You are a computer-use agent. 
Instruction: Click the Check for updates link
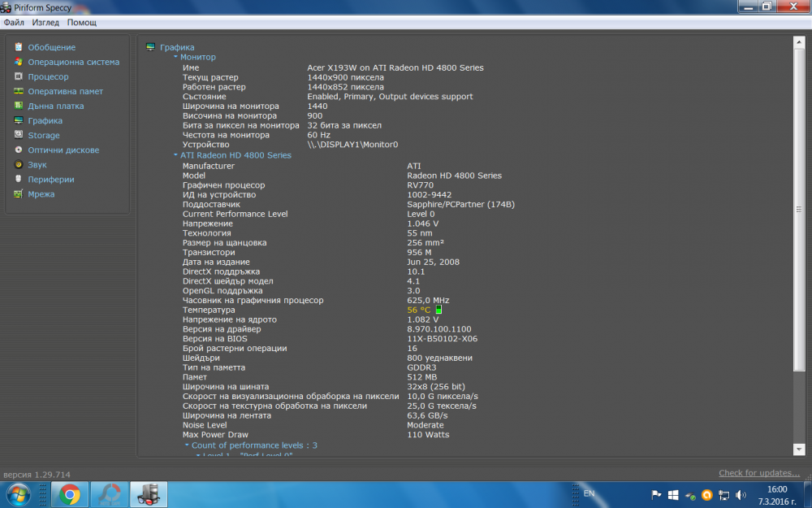[759, 473]
